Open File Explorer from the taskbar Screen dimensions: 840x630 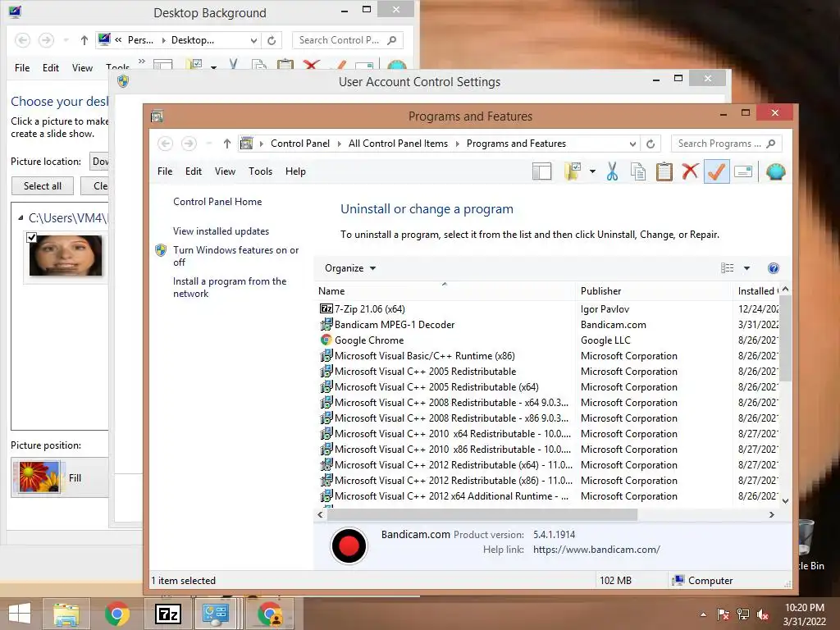coord(66,614)
